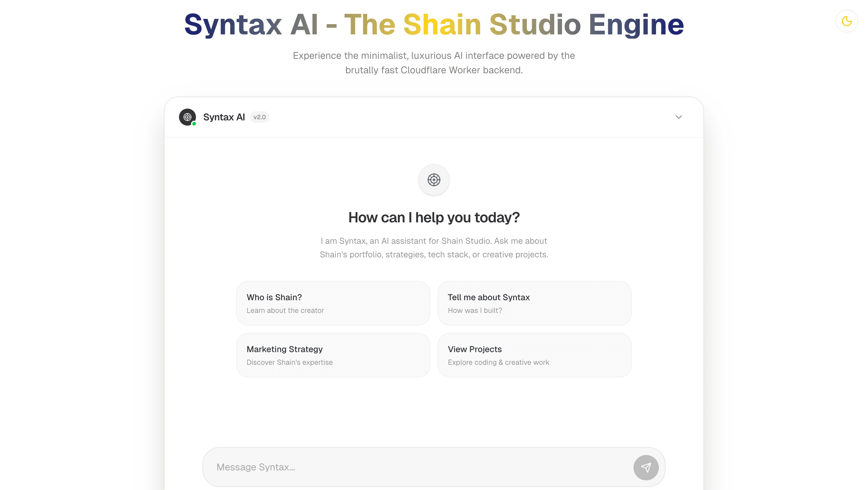868x490 pixels.
Task: Click the "How was I built?" subtitle
Action: [x=475, y=310]
